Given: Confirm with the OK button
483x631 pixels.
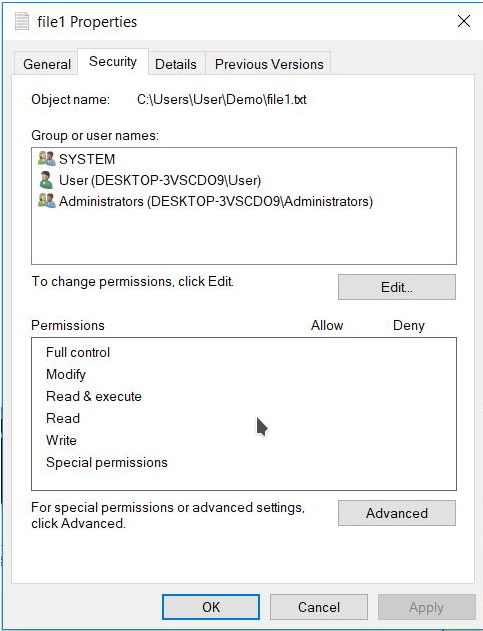Looking at the screenshot, I should (x=211, y=607).
